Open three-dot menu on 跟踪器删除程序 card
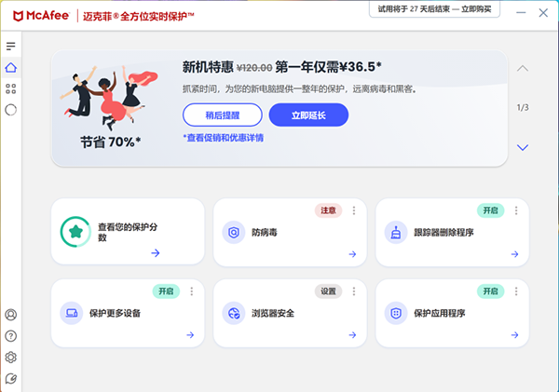 tap(515, 211)
